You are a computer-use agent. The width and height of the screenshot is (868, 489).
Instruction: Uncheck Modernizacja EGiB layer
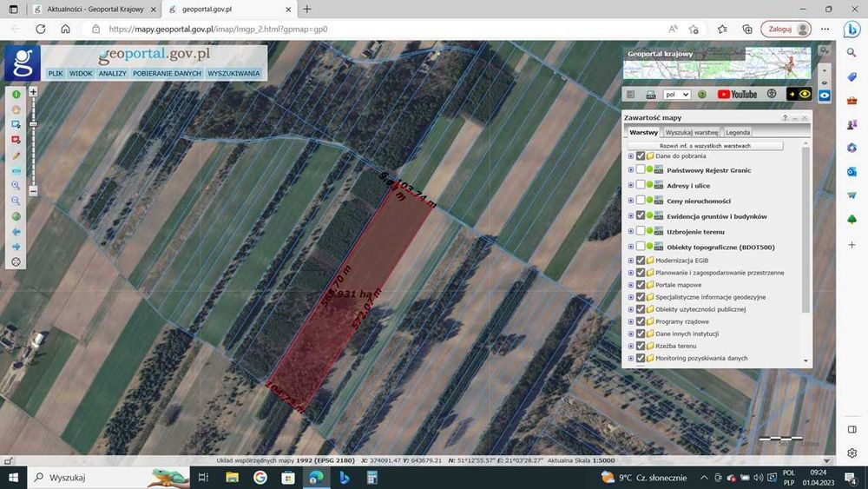(641, 261)
